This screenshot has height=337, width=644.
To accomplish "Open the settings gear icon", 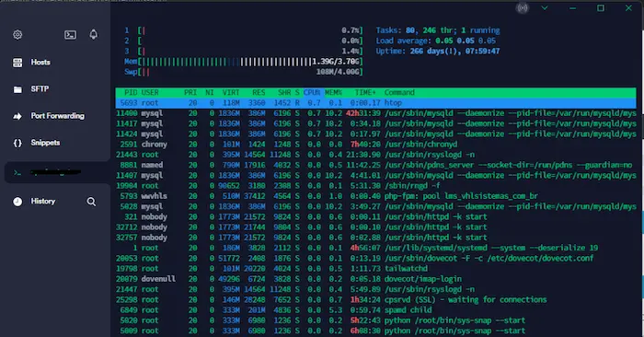I will tap(17, 35).
